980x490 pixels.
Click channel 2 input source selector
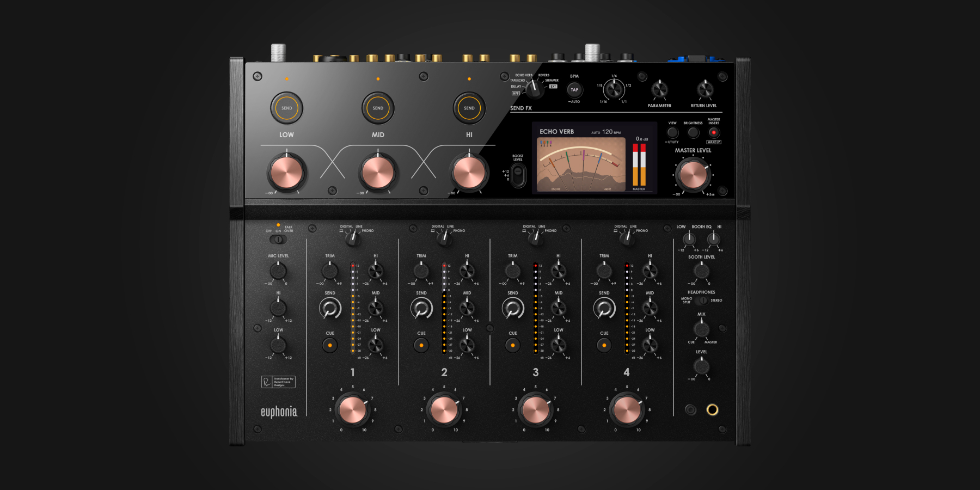click(444, 238)
